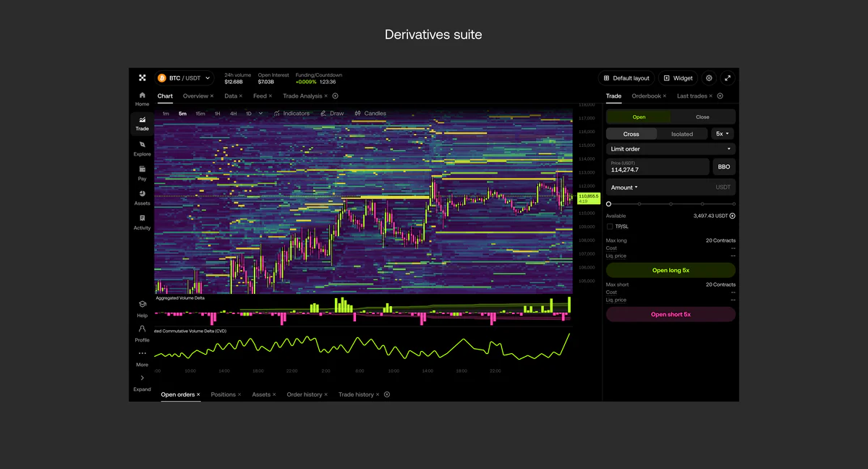
Task: Click the Default layout button
Action: (x=626, y=78)
